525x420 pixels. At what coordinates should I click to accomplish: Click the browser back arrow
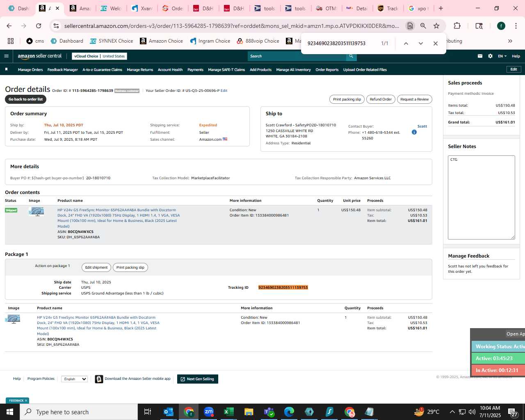coord(9,26)
